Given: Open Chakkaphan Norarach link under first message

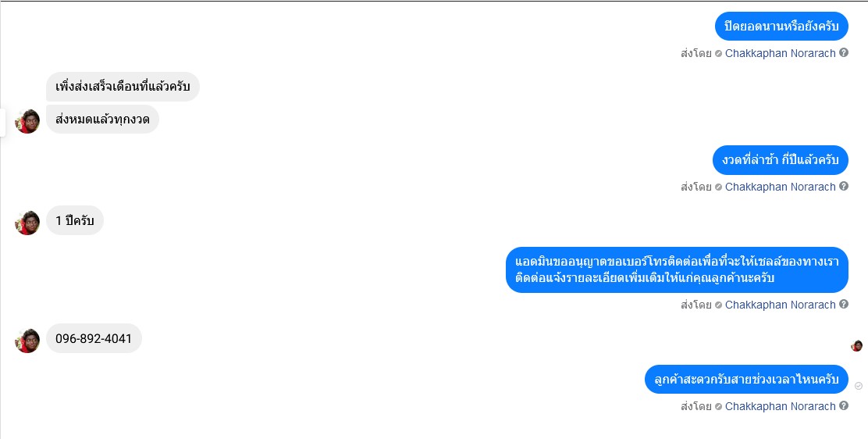Looking at the screenshot, I should pos(780,53).
